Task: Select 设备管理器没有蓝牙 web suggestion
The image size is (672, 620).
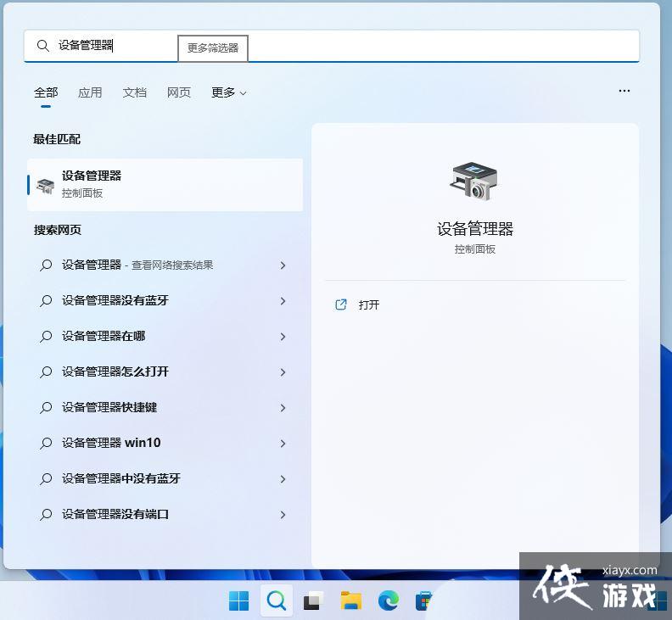Action: coord(163,301)
